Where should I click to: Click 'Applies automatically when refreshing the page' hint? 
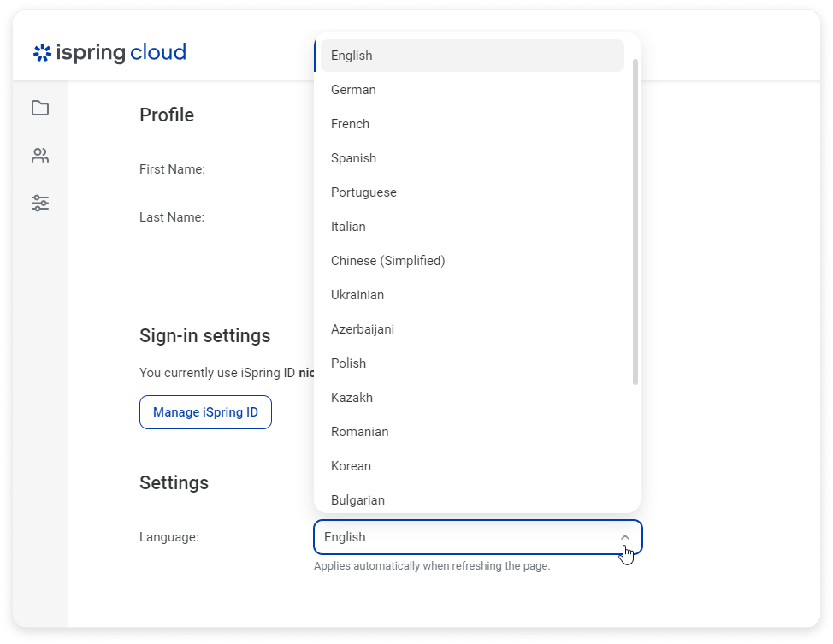click(x=432, y=566)
